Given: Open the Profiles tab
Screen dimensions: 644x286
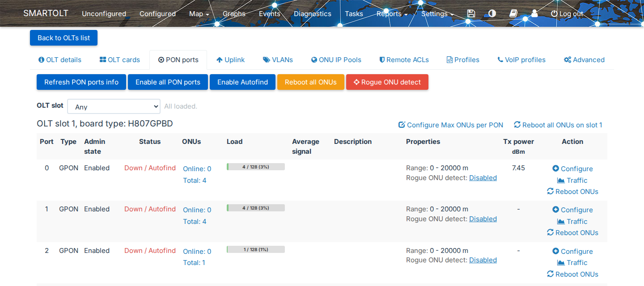Looking at the screenshot, I should (x=463, y=60).
